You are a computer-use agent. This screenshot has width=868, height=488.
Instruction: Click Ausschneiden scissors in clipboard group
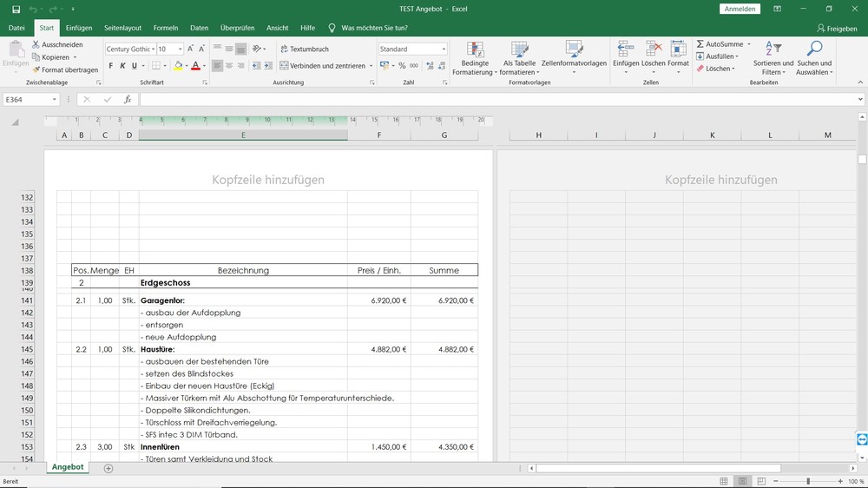coord(36,44)
